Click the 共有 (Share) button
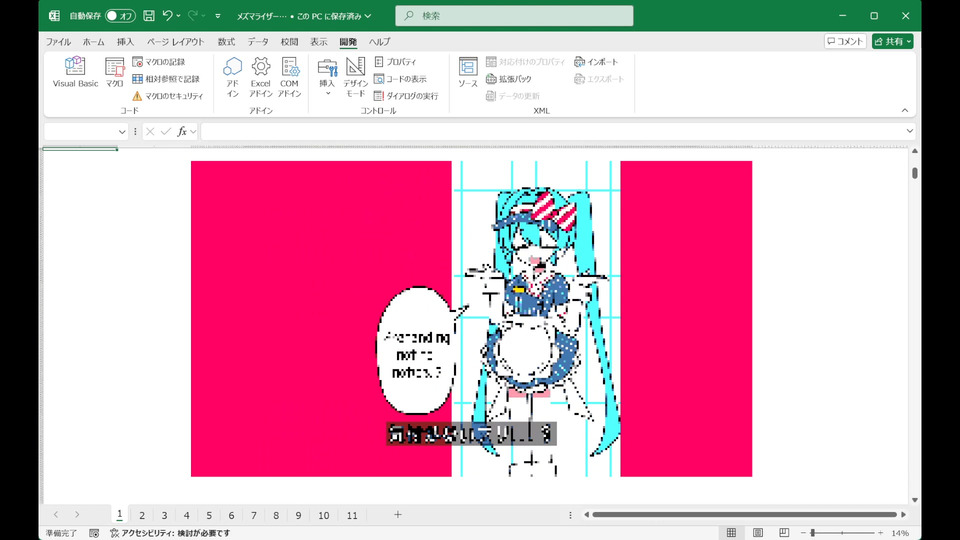 (893, 41)
